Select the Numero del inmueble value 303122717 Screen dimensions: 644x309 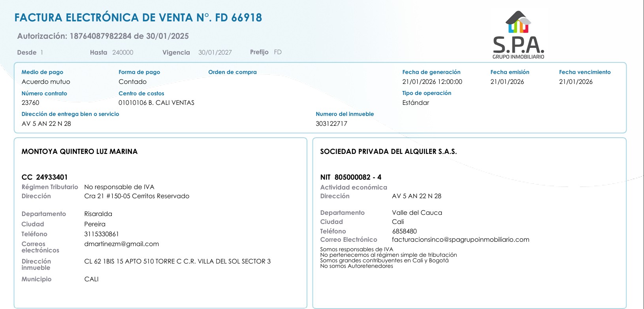pos(331,124)
